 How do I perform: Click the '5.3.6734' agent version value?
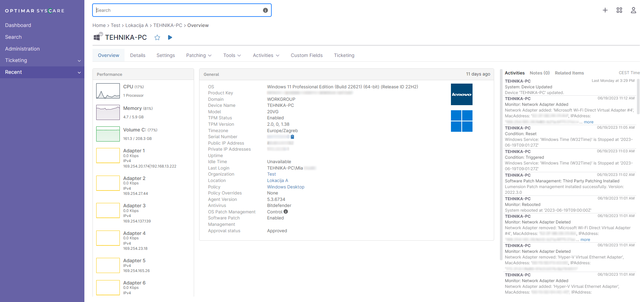coord(276,200)
